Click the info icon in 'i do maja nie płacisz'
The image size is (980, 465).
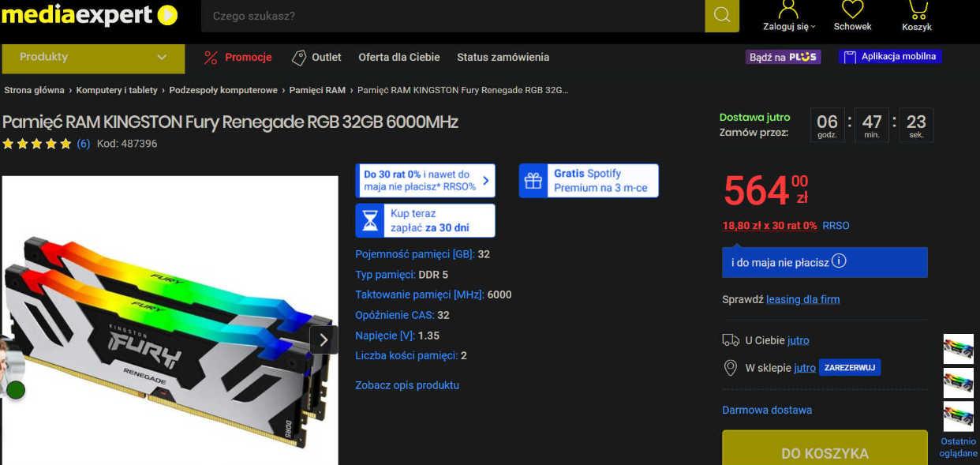coord(839,261)
